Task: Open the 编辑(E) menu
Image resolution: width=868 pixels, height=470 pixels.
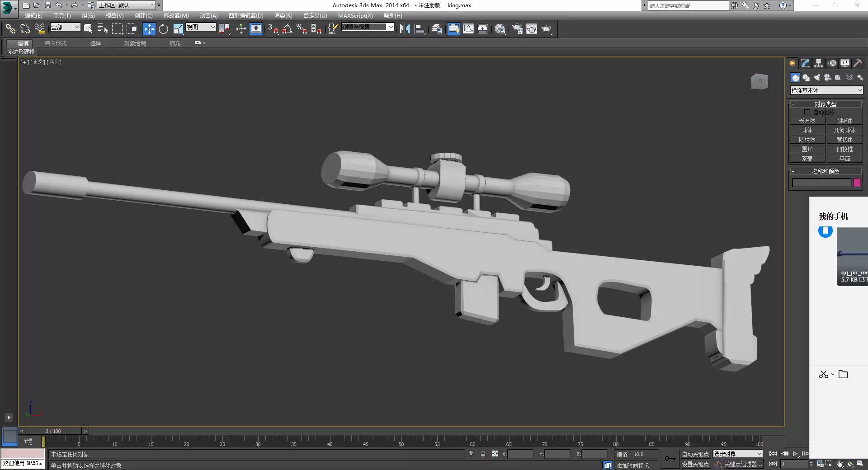Action: [33, 16]
